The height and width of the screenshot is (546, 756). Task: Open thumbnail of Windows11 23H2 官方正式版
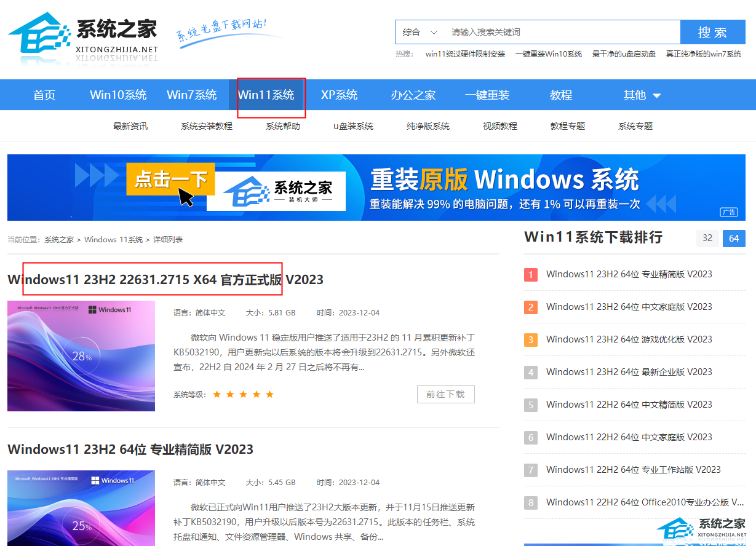click(81, 356)
